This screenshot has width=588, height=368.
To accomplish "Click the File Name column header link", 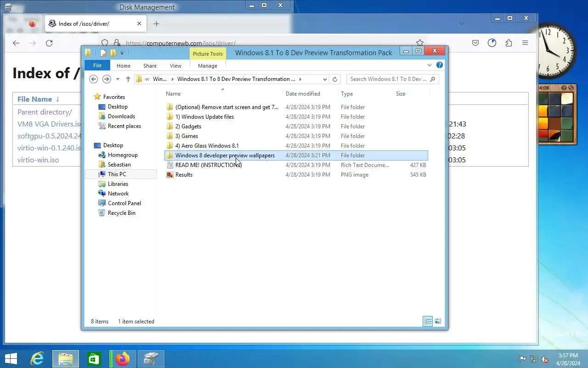I will [34, 99].
